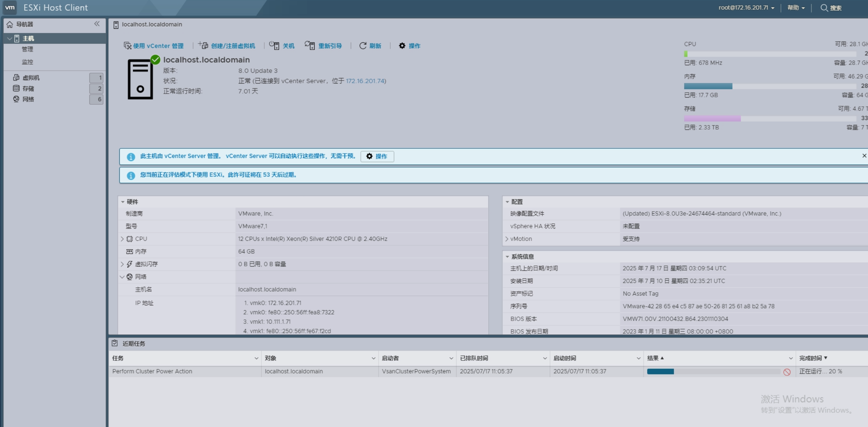Open the 任务 column dropdown

256,358
